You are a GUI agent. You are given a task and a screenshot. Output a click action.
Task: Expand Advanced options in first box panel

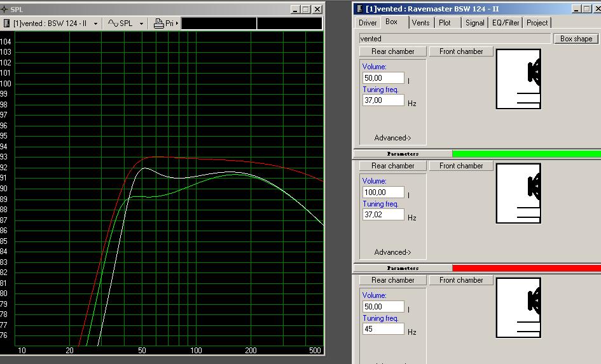pyautogui.click(x=392, y=138)
